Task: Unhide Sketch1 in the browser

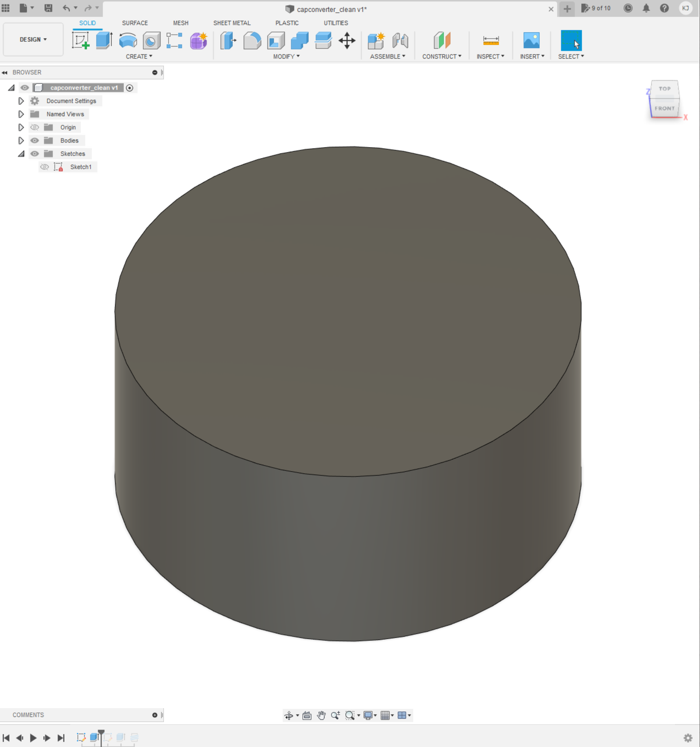Action: click(44, 167)
